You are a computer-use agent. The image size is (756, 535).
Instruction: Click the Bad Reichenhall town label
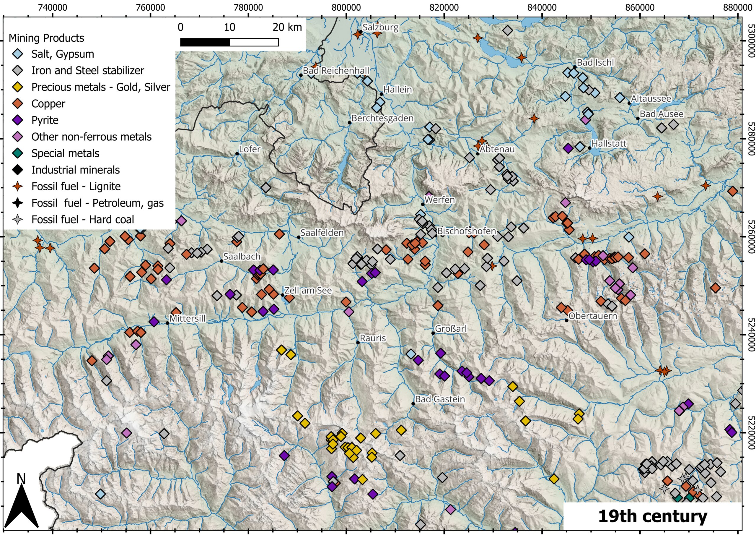point(336,71)
